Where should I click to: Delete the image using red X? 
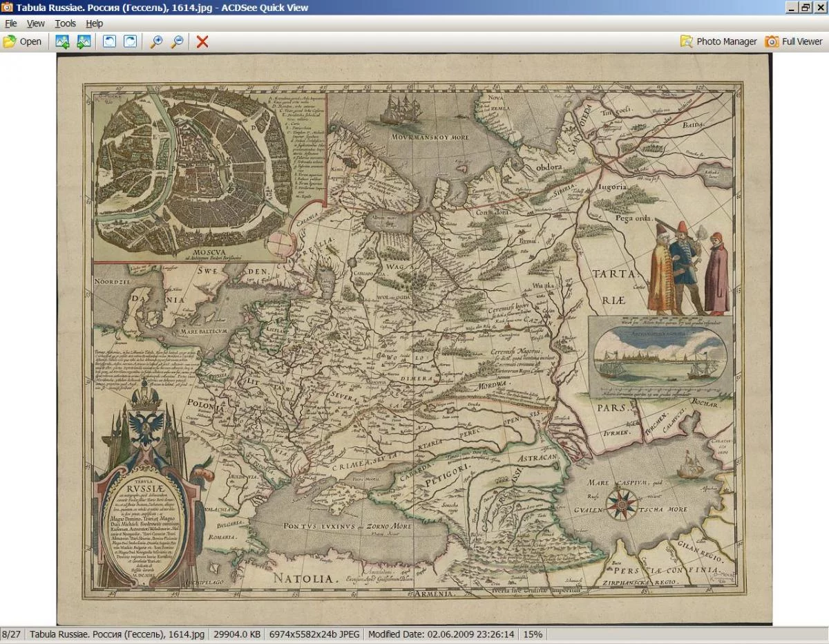[x=202, y=41]
